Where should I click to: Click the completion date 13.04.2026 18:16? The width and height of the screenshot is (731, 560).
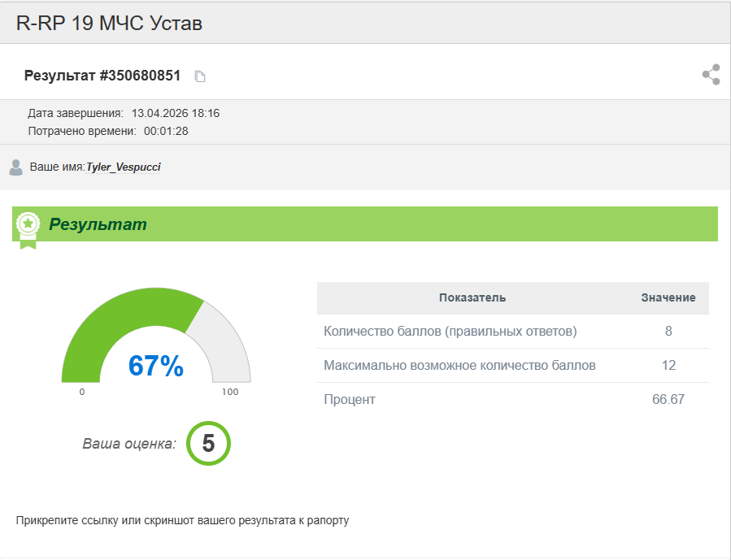(176, 113)
